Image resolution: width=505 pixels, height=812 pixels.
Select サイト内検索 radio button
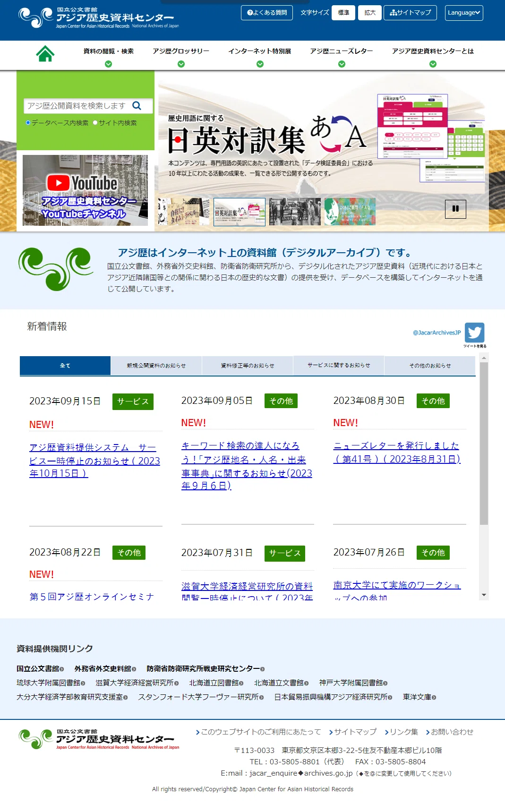(x=95, y=123)
